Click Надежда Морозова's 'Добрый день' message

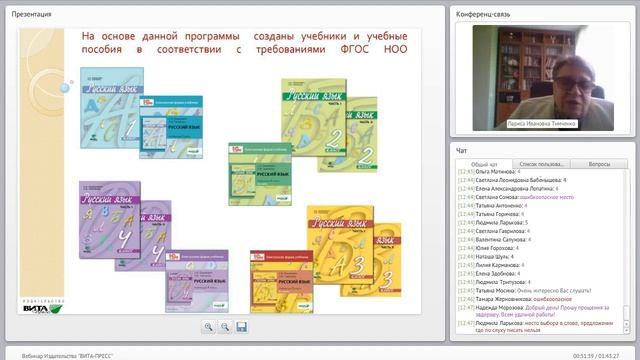pos(534,311)
